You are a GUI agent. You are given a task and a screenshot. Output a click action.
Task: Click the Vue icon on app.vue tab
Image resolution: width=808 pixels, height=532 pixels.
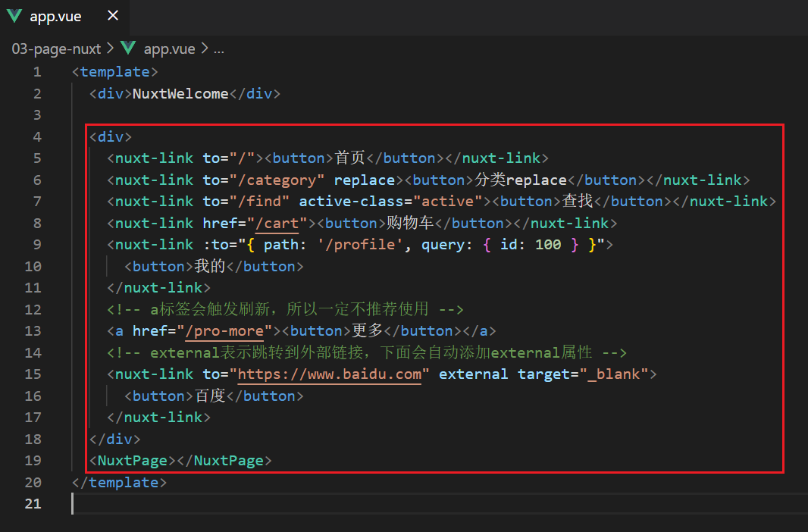point(14,16)
